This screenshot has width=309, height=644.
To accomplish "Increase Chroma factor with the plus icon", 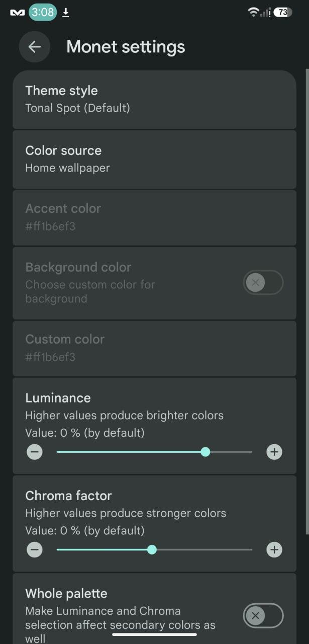I will point(274,549).
